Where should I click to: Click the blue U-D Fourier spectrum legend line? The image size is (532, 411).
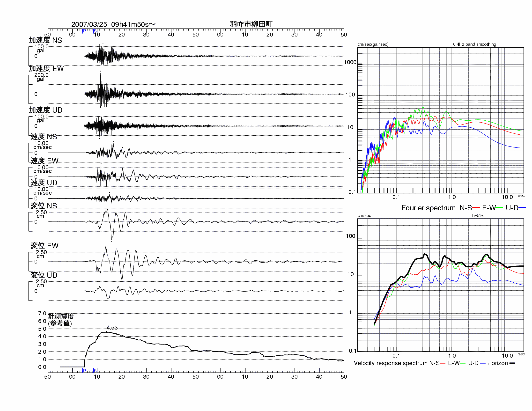(522, 208)
